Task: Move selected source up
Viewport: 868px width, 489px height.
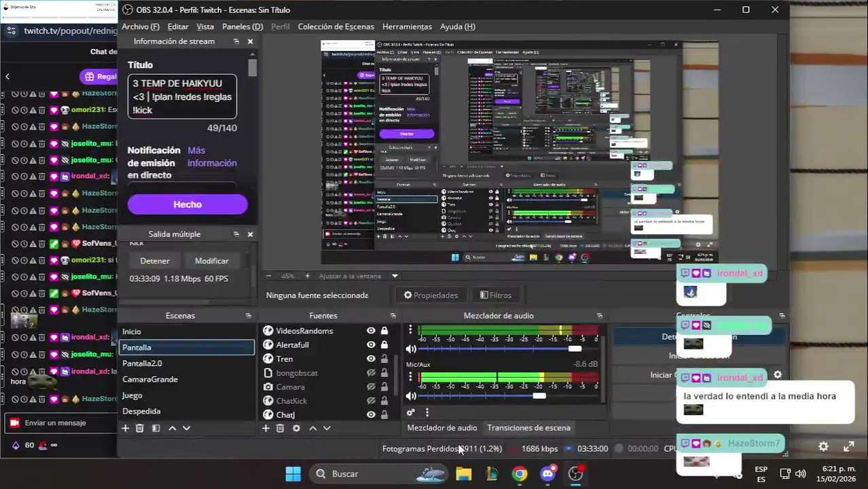Action: [313, 429]
